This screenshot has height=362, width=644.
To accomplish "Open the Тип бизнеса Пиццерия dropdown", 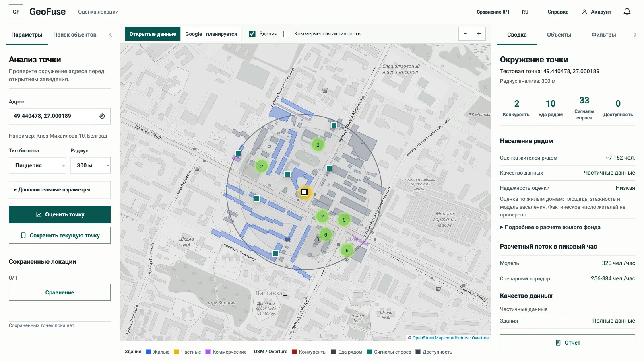I will (37, 165).
